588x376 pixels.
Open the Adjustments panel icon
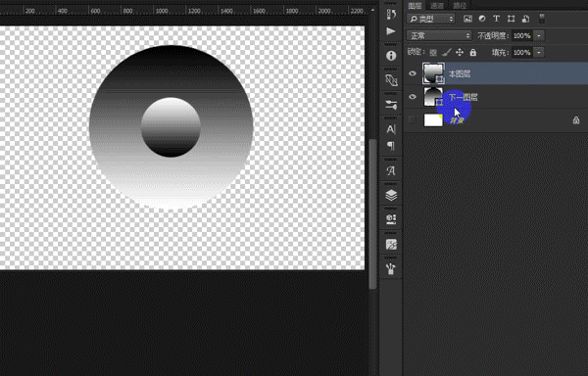click(391, 245)
